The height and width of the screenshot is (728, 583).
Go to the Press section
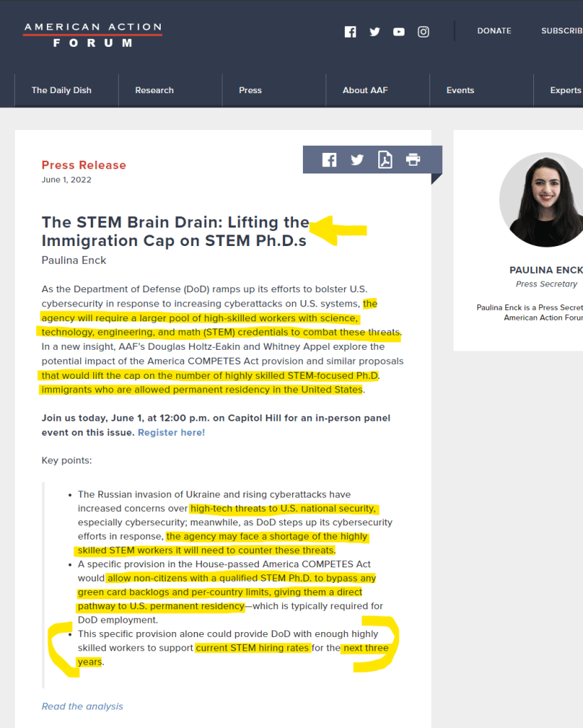point(250,90)
